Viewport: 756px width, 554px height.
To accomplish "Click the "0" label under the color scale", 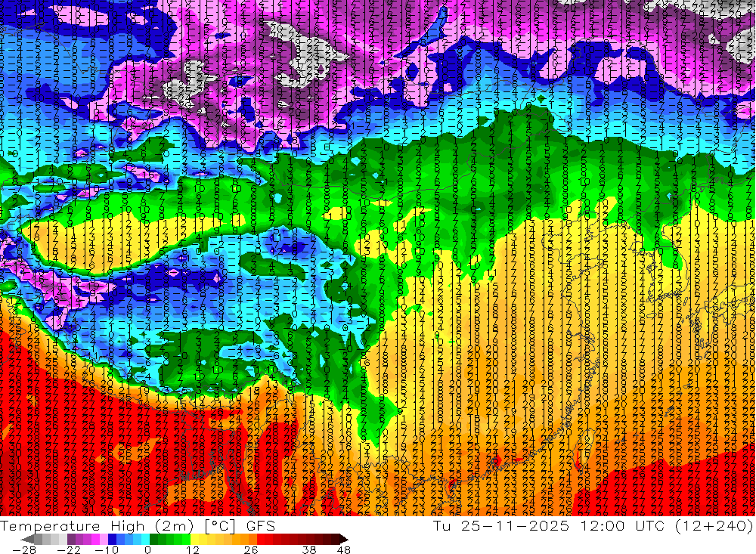I will pyautogui.click(x=148, y=549).
